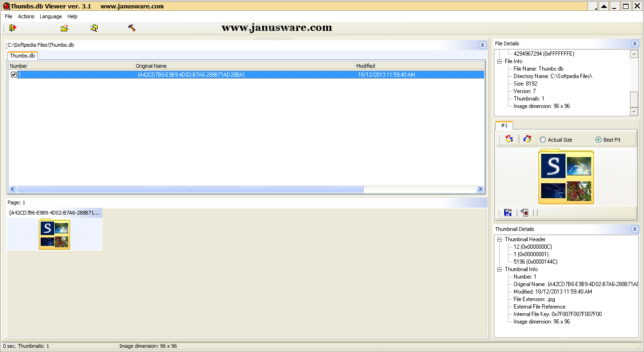Select the Actual Size radio button
Viewport: 644px width, 352px height.
(x=556, y=140)
